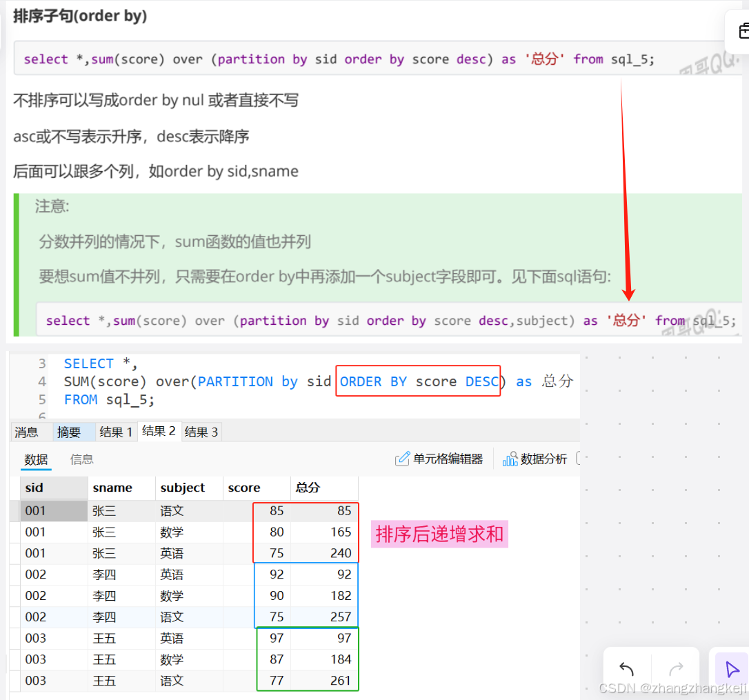Select sid cell 003 in 语文 row
This screenshot has width=749, height=700.
tap(54, 681)
